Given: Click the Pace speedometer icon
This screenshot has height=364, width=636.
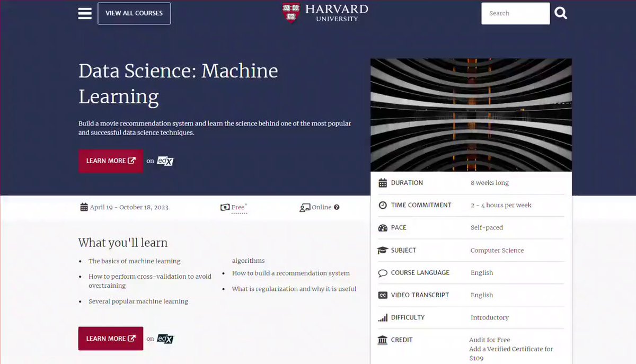Looking at the screenshot, I should [x=383, y=228].
